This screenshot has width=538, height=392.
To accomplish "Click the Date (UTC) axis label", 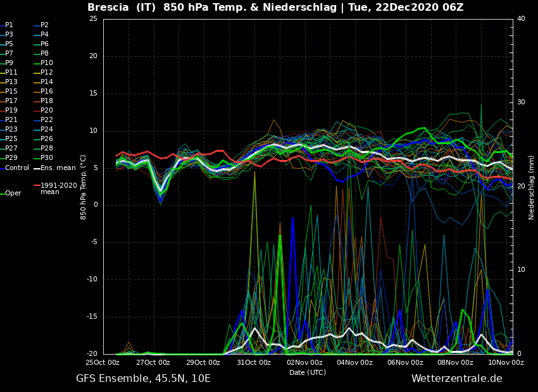I will tap(308, 372).
